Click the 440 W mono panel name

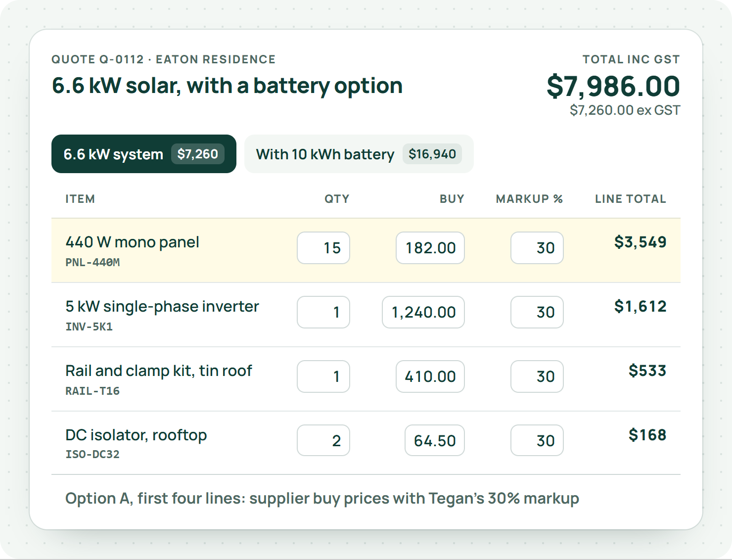[x=132, y=242]
